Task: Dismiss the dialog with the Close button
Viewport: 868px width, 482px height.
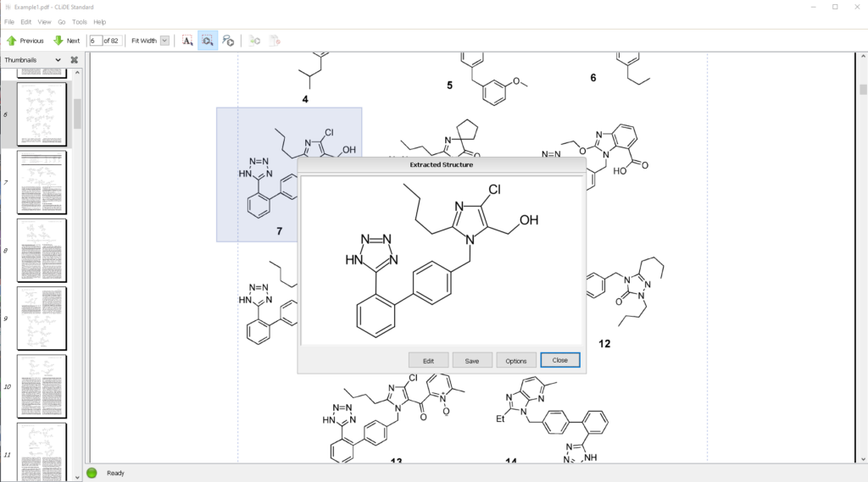Action: (x=559, y=360)
